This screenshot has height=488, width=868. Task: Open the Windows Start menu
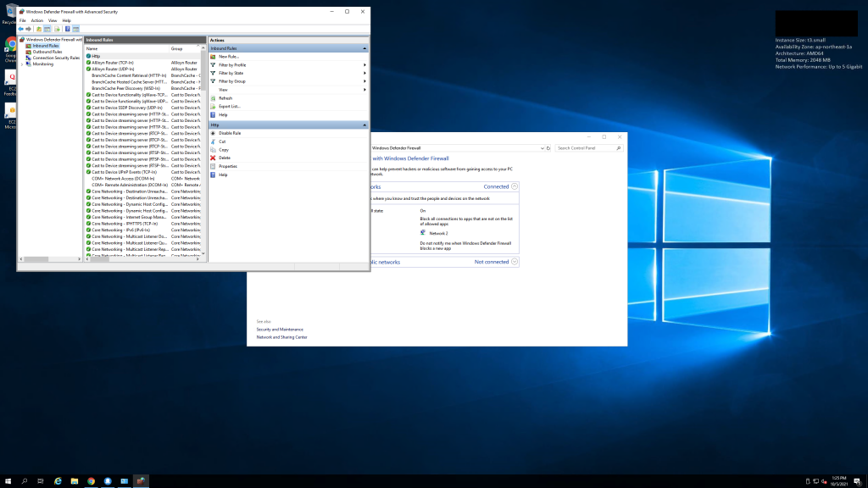tap(8, 481)
